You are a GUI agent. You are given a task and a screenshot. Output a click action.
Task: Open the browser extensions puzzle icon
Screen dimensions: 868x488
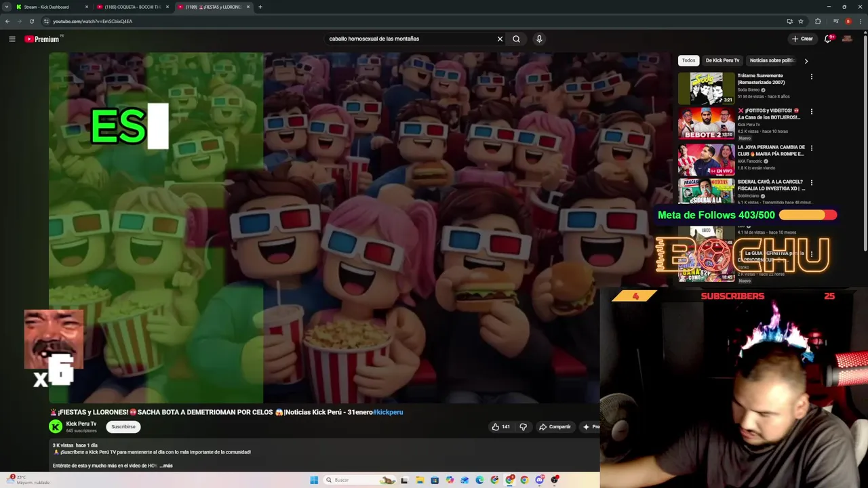pos(818,21)
